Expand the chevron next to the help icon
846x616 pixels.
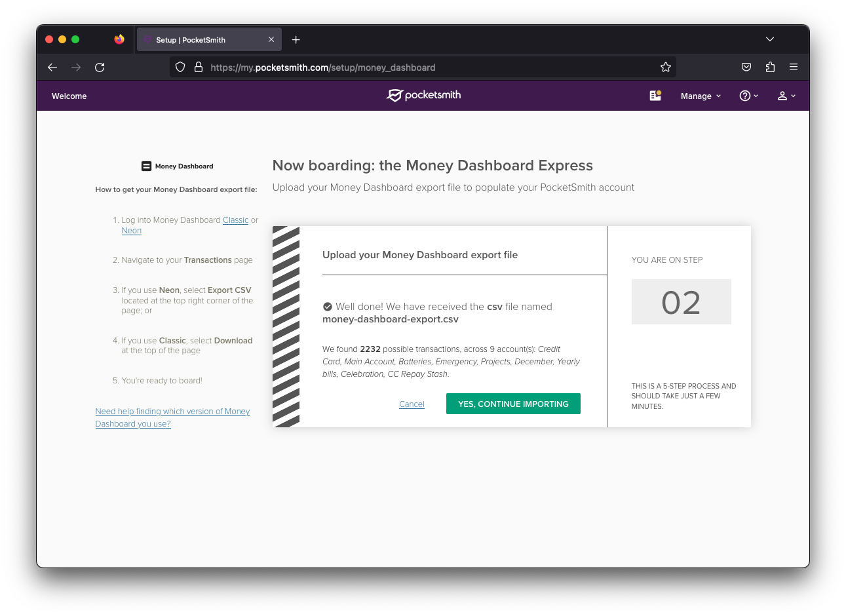pos(756,96)
